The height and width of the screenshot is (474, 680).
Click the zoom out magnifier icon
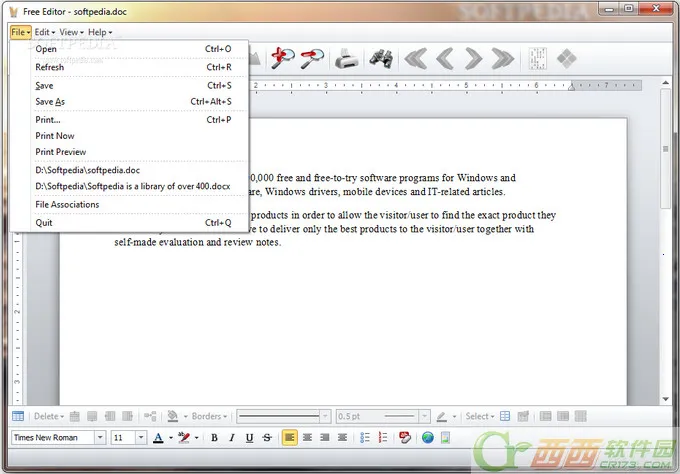point(313,58)
